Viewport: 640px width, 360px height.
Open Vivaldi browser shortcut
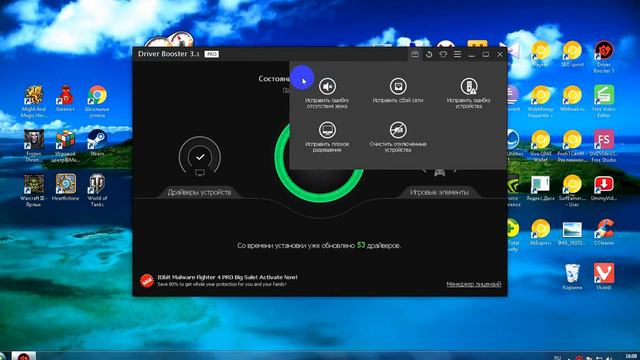(x=604, y=276)
